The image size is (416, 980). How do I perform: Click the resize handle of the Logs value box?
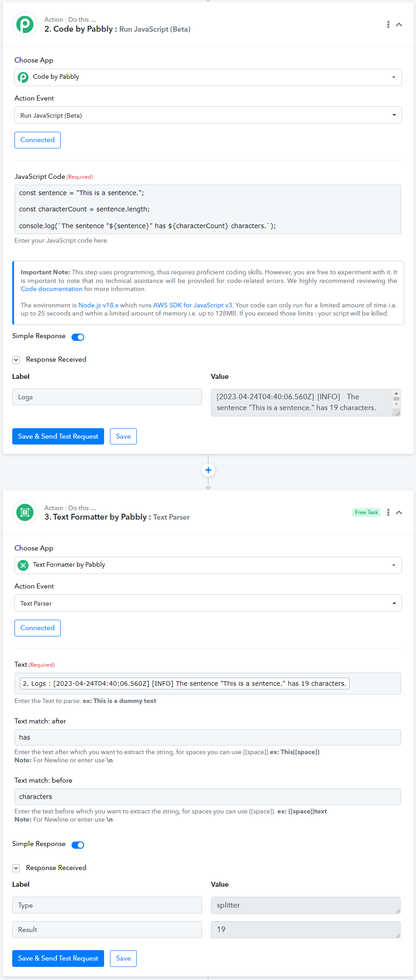pos(397,413)
